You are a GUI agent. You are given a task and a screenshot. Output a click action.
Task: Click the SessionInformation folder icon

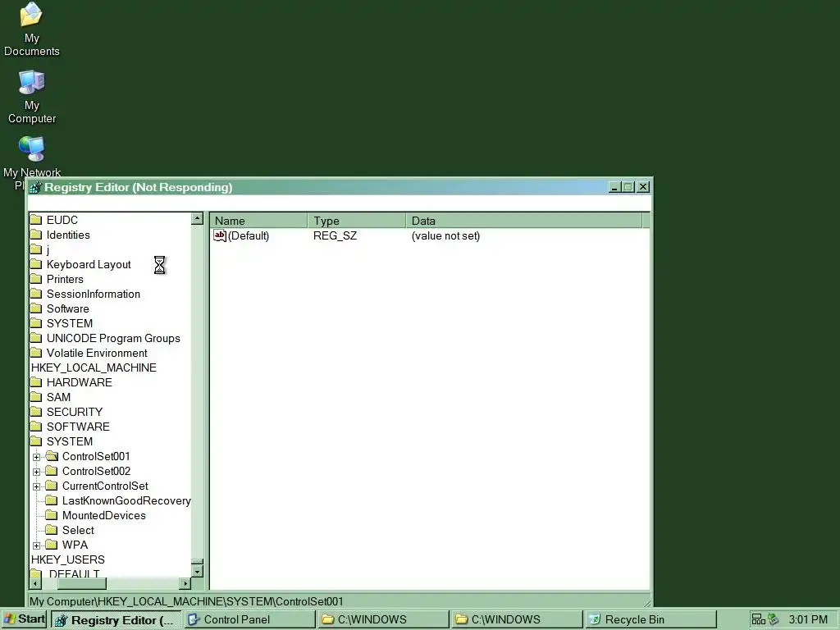tap(36, 294)
